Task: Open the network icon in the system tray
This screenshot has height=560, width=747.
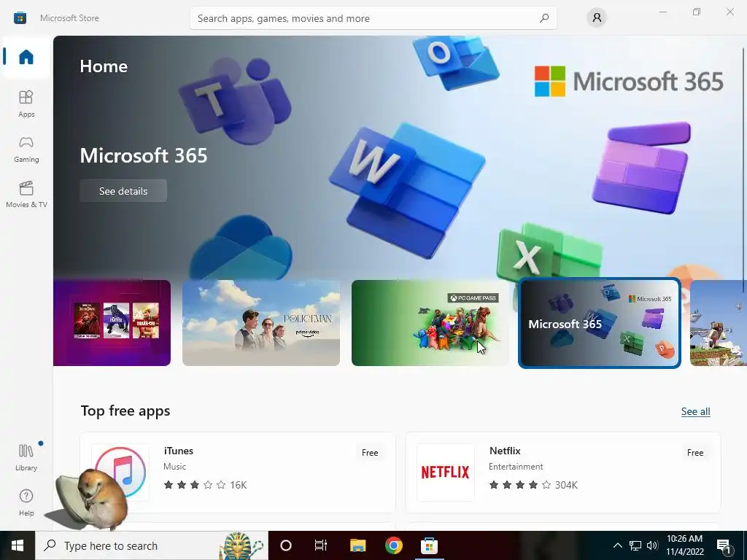Action: pyautogui.click(x=635, y=545)
